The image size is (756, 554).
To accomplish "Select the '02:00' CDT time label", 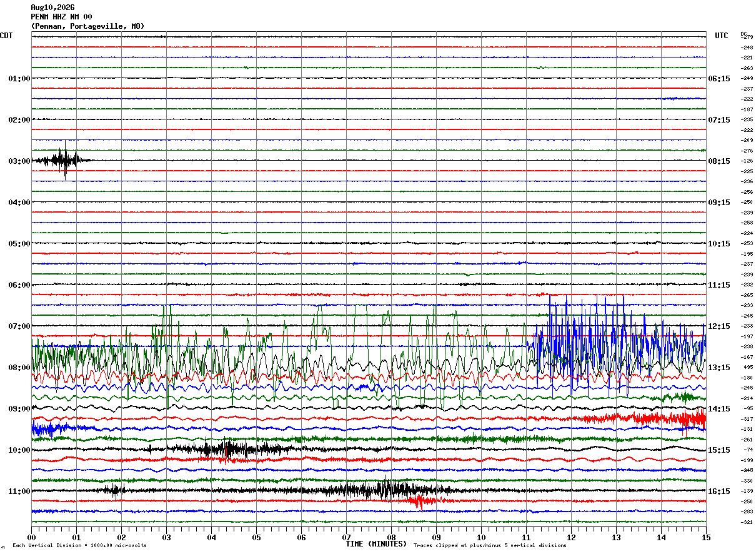I will [19, 120].
